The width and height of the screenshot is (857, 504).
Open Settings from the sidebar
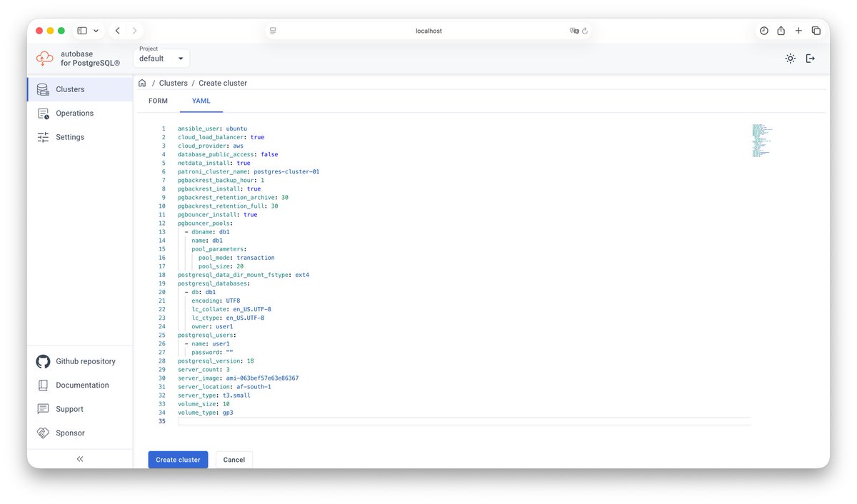(70, 136)
